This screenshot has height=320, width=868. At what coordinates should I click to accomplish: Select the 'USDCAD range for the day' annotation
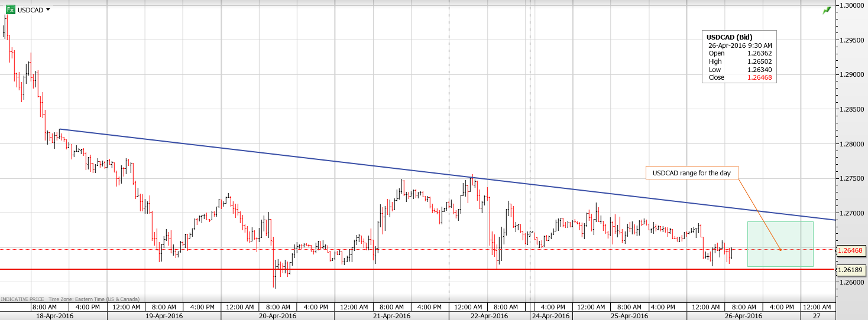click(x=692, y=173)
